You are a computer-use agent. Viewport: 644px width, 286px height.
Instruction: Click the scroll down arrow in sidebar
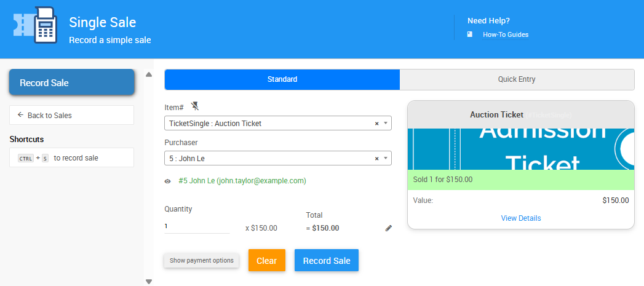tap(148, 281)
